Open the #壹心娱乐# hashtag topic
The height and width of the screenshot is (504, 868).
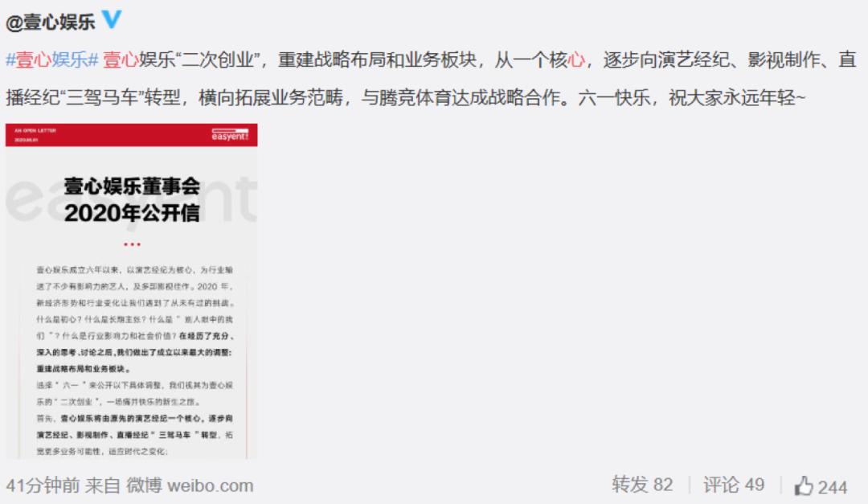52,59
